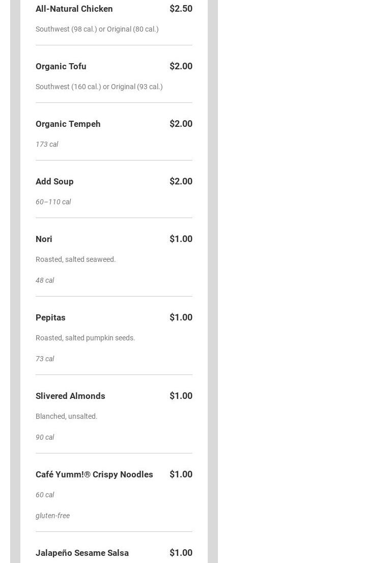Image resolution: width=392 pixels, height=563 pixels.
Task: Select the price beside Add Soup
Action: [x=181, y=181]
